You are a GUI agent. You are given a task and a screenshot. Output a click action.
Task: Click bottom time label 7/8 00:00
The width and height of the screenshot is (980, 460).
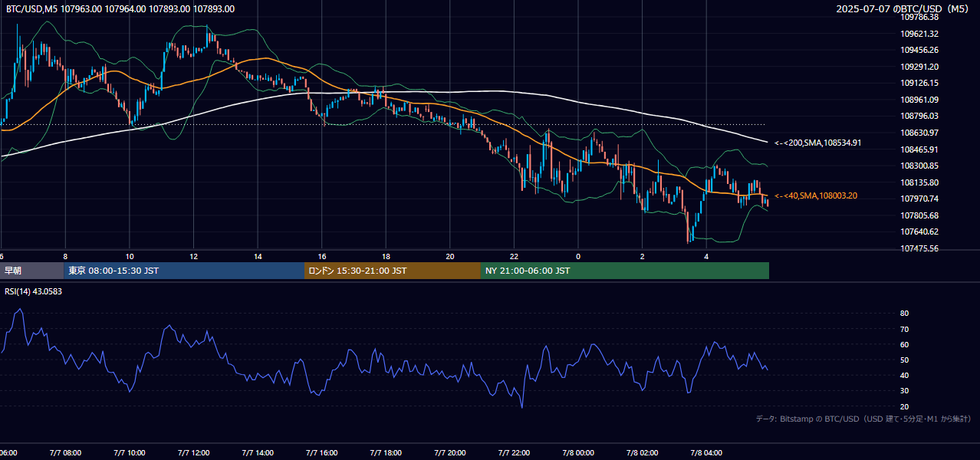click(x=578, y=453)
